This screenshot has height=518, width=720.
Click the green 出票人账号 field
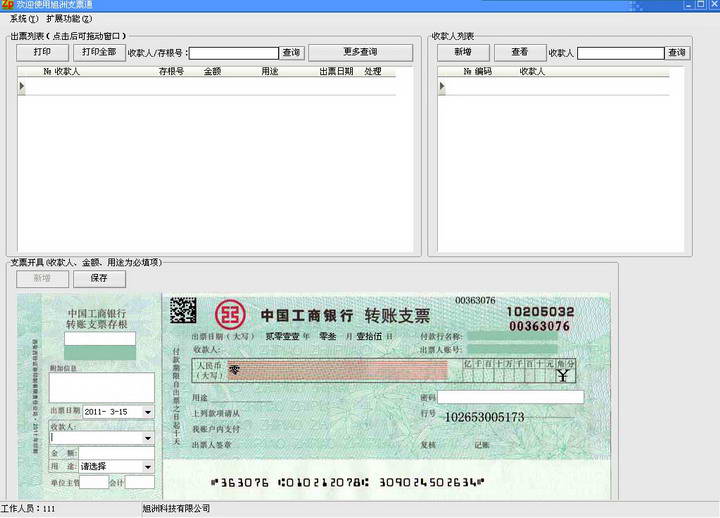[512, 350]
